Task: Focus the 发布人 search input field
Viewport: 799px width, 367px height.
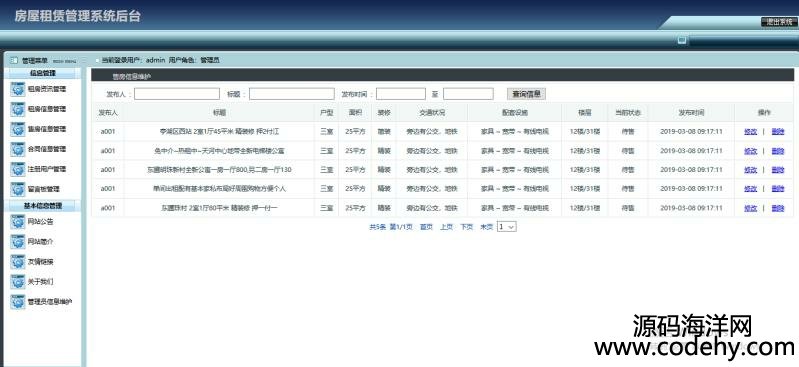Action: 177,94
